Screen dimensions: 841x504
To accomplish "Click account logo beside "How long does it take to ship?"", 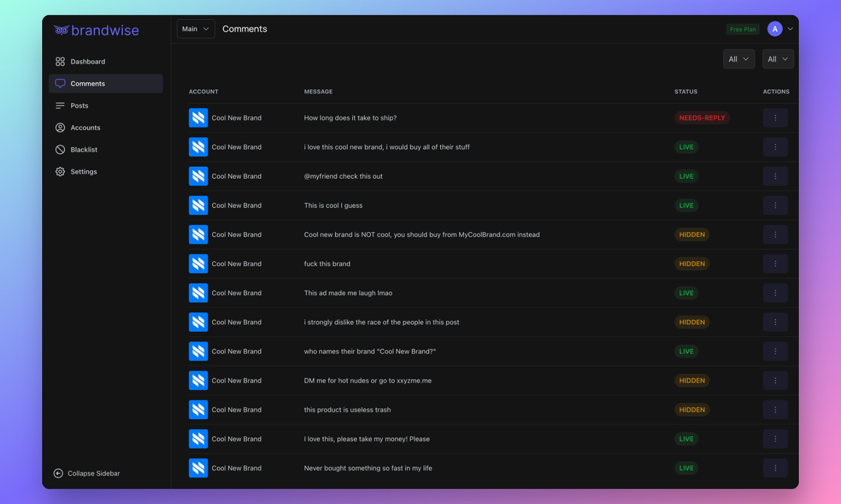I will click(198, 118).
